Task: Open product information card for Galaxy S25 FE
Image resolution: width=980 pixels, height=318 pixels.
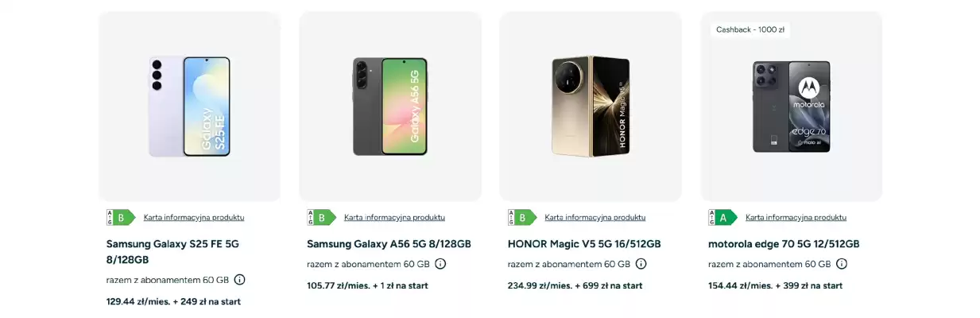Action: [x=194, y=217]
